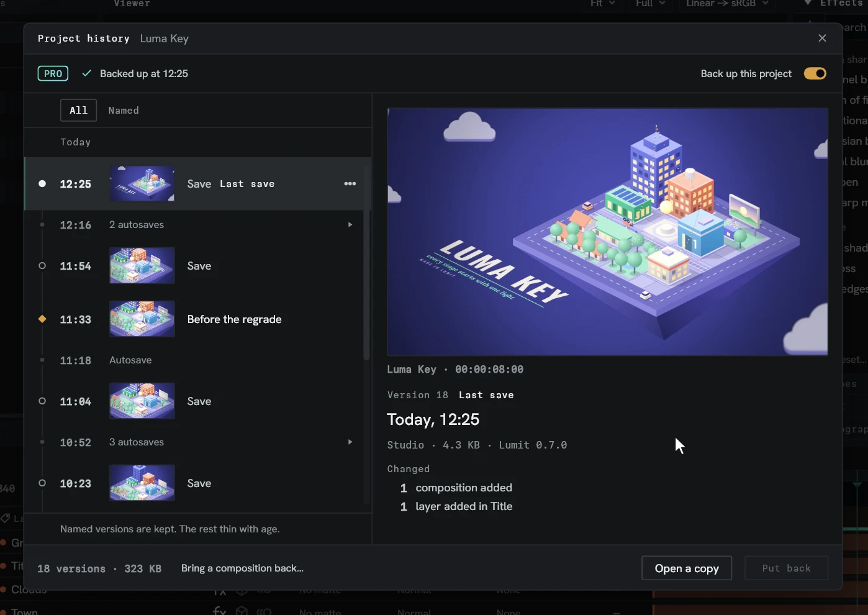868x615 pixels.
Task: Click the timeline circle marker at 11:04
Action: [42, 401]
